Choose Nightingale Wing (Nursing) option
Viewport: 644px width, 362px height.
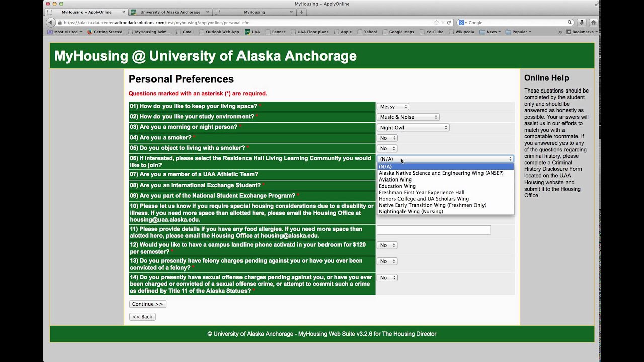pos(411,212)
